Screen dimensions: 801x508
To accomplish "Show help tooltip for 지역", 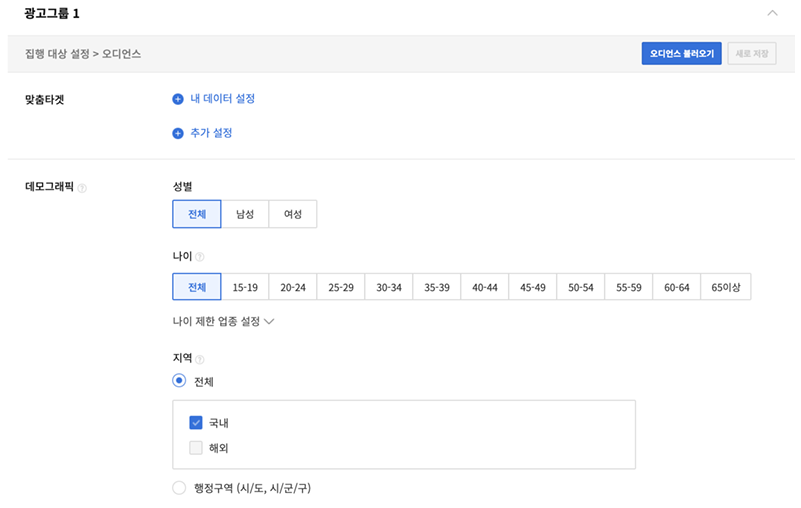I will [x=200, y=359].
